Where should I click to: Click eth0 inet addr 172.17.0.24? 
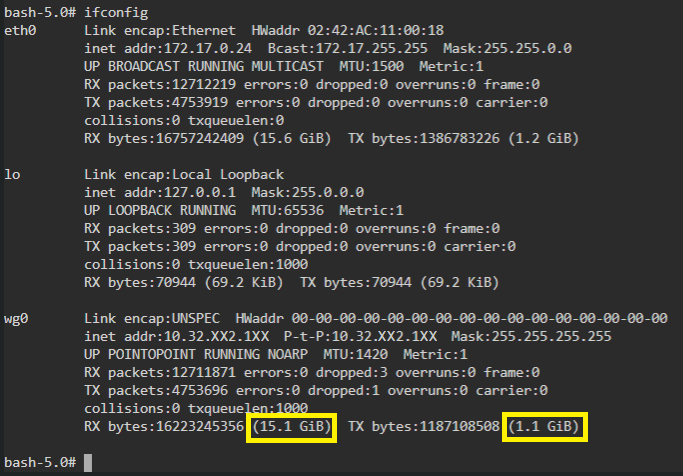[168, 48]
